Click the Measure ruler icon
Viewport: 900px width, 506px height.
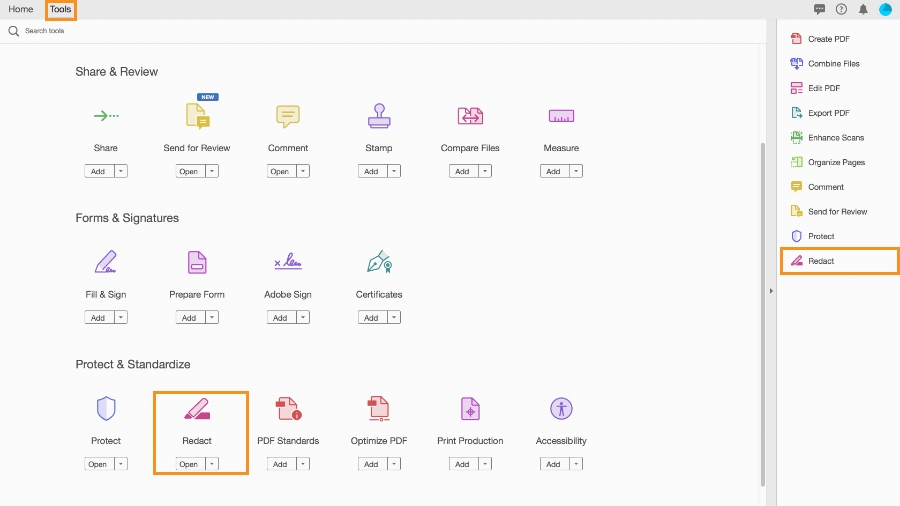[x=561, y=116]
